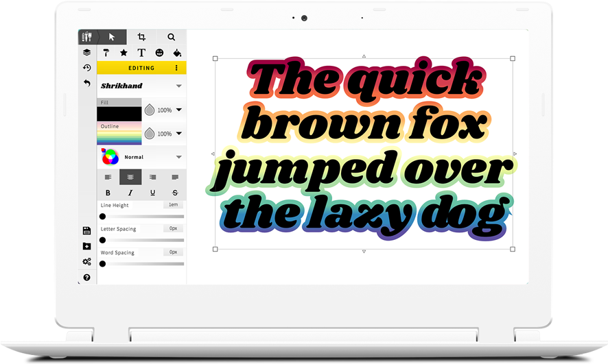Expand the Normal blend mode dropdown
Viewport: 608px width, 364px height.
pos(178,157)
